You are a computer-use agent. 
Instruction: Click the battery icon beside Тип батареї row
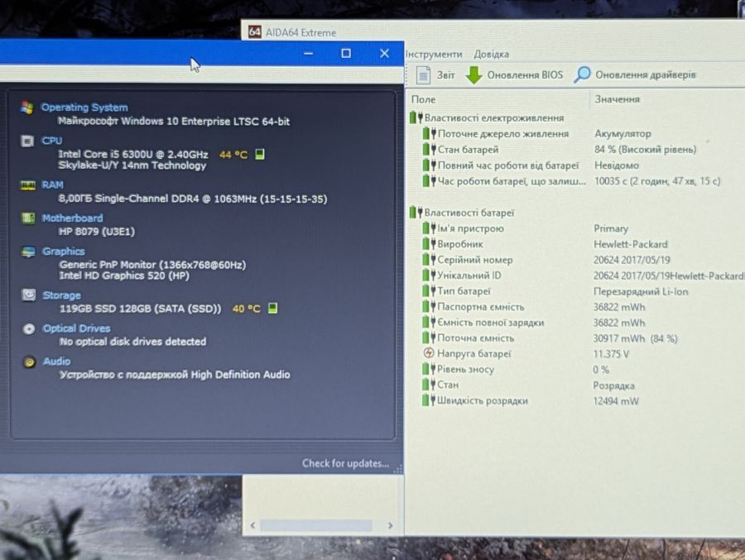click(x=429, y=290)
